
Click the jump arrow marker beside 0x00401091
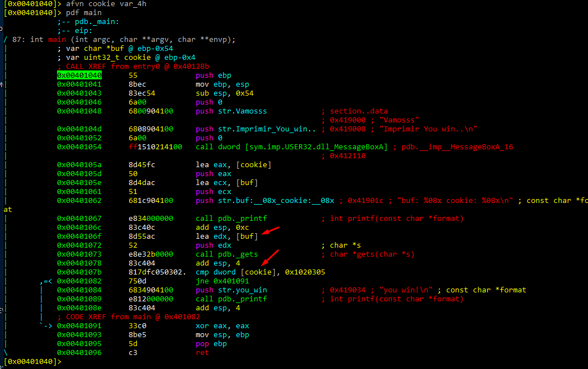click(46, 326)
